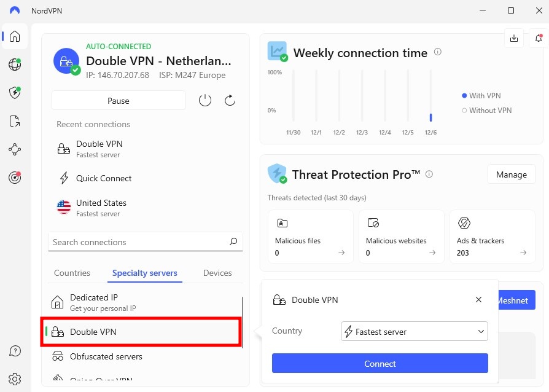Switch to the Specialty servers tab
Image resolution: width=549 pixels, height=392 pixels.
click(x=144, y=273)
